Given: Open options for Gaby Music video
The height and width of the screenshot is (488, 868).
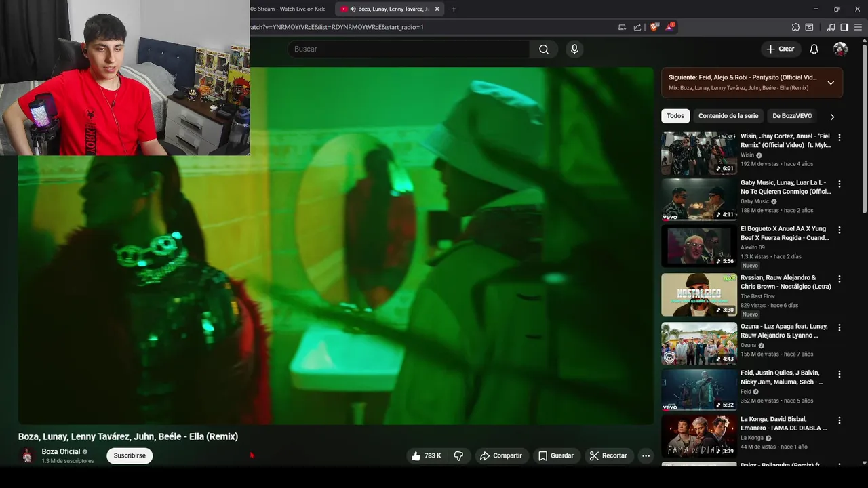Looking at the screenshot, I should 840,184.
